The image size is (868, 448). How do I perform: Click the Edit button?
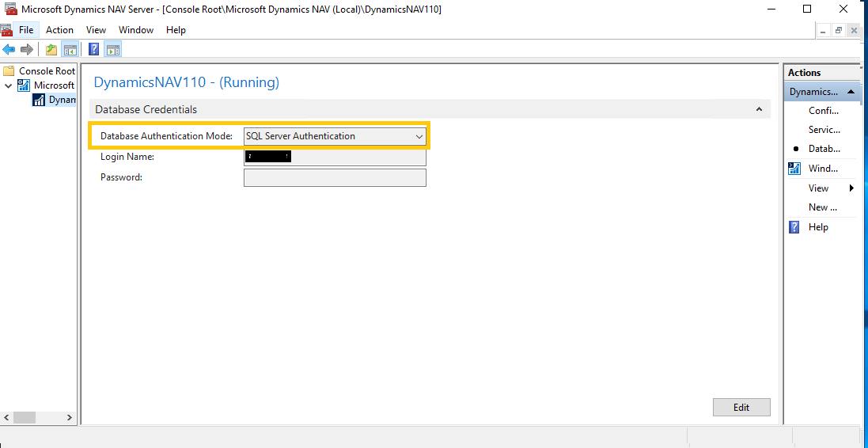click(741, 407)
